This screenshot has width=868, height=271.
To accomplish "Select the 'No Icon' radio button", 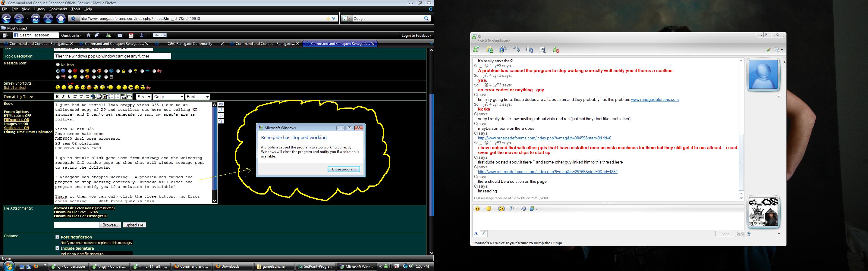I will (58, 65).
